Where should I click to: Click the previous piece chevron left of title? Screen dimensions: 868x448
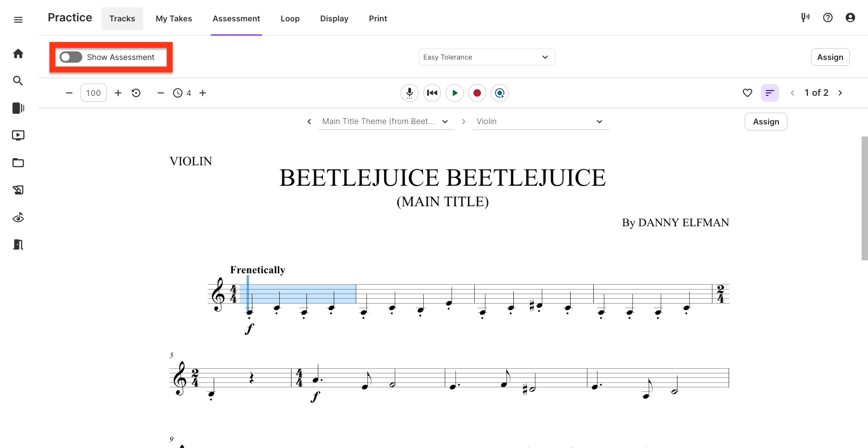[309, 121]
